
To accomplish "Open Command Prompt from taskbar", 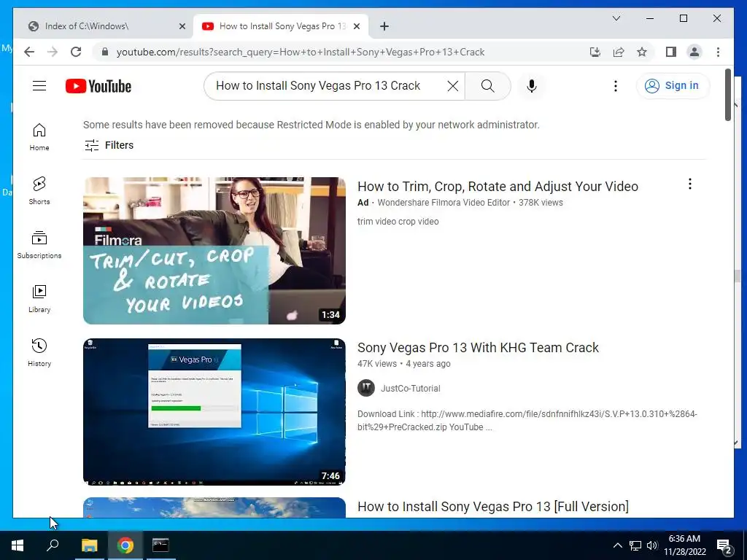I will (x=160, y=545).
